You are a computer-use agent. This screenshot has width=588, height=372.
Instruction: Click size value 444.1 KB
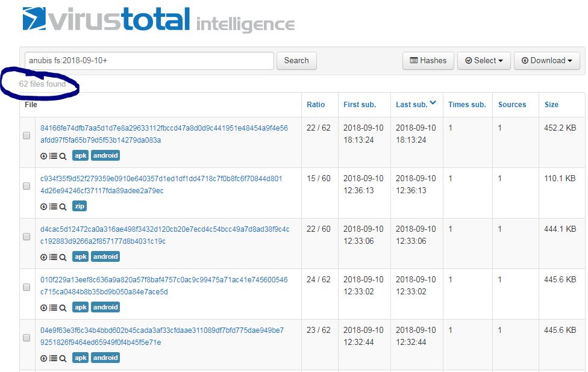click(x=560, y=229)
